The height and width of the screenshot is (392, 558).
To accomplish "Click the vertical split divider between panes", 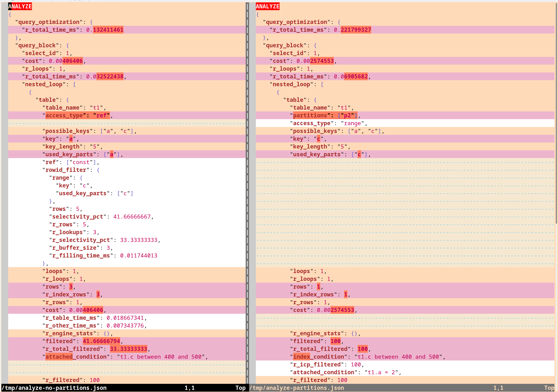I will pyautogui.click(x=247, y=194).
